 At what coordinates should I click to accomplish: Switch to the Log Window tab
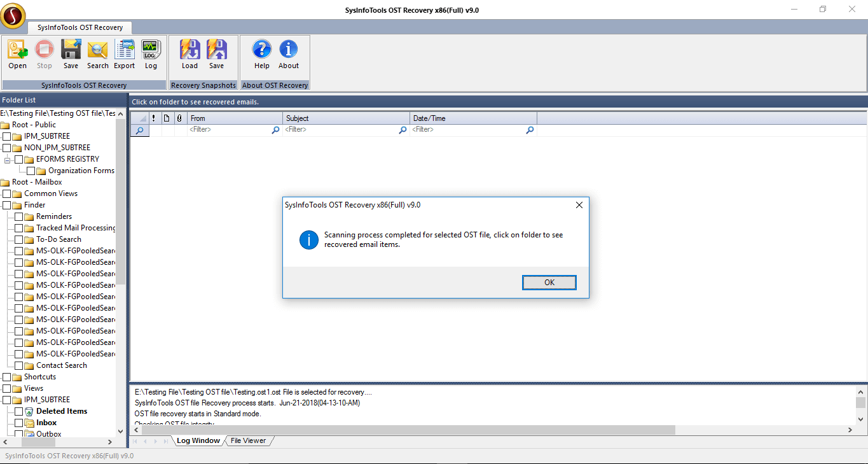click(x=198, y=440)
